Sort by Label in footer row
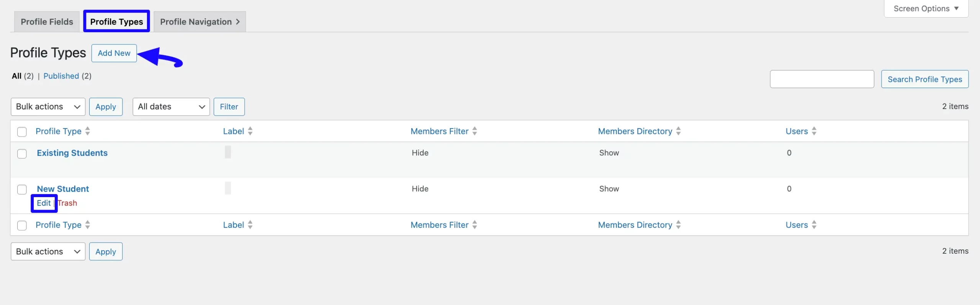Screen dimensions: 980x305 234,225
